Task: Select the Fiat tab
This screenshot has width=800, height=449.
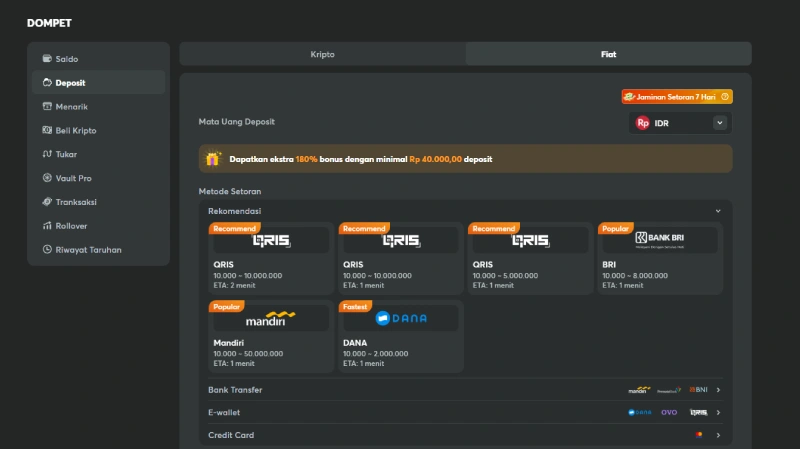Action: tap(608, 54)
